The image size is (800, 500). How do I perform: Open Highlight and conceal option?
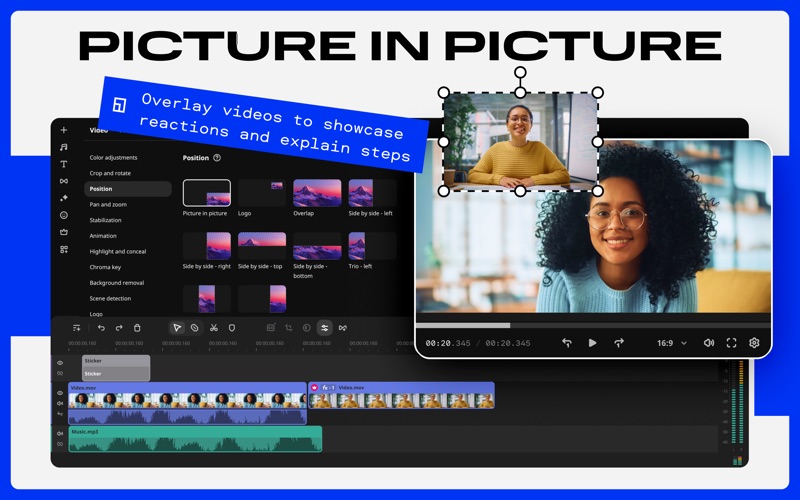[x=118, y=252]
